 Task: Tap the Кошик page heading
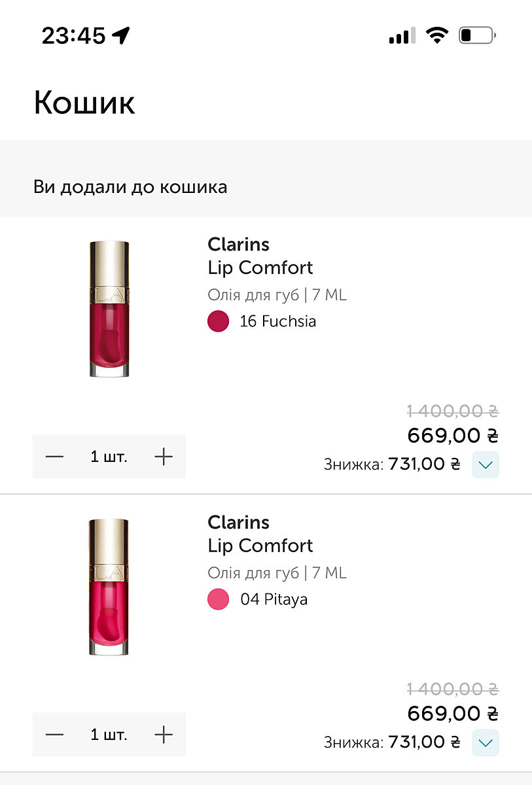coord(84,103)
